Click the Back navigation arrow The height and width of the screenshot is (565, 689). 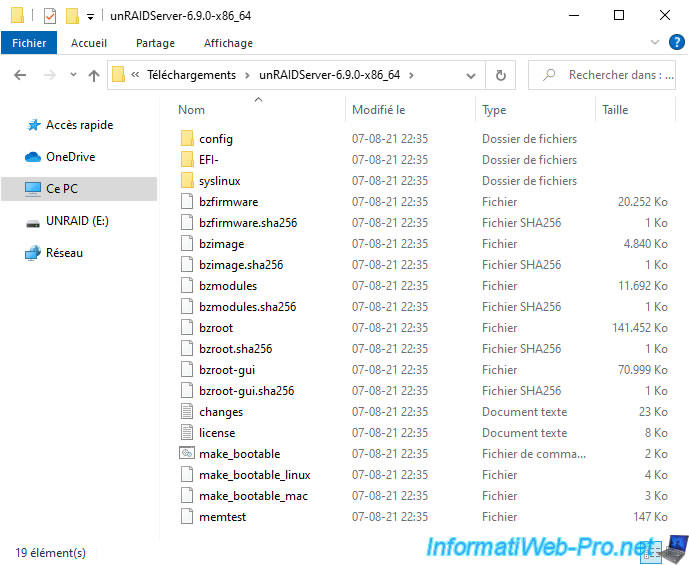point(21,75)
